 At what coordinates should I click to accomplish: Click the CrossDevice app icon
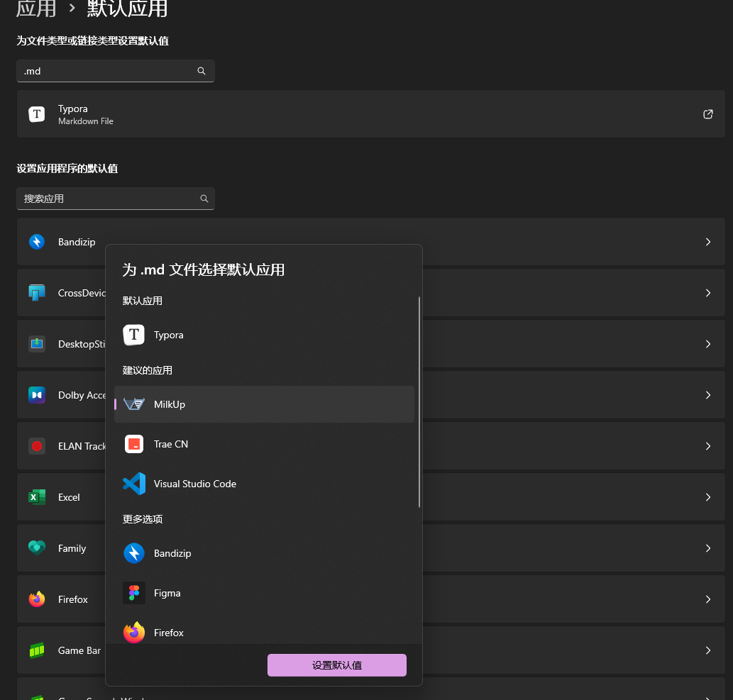(37, 293)
